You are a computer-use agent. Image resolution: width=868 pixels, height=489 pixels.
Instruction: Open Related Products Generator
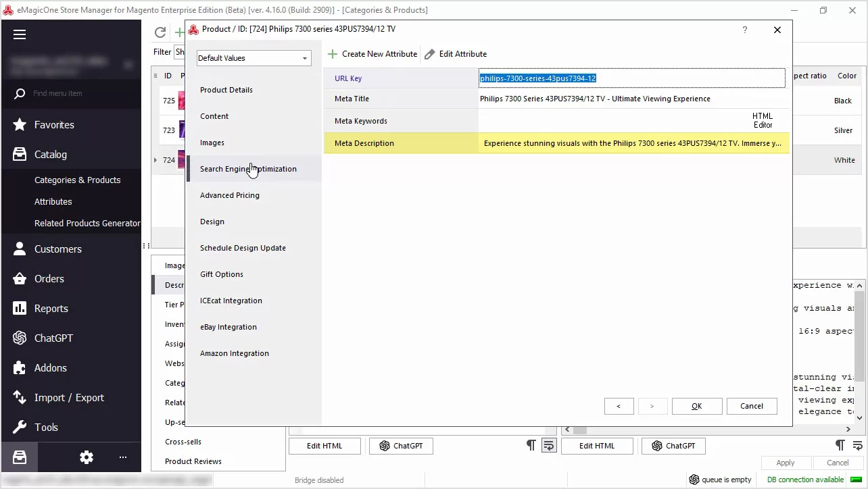(87, 223)
